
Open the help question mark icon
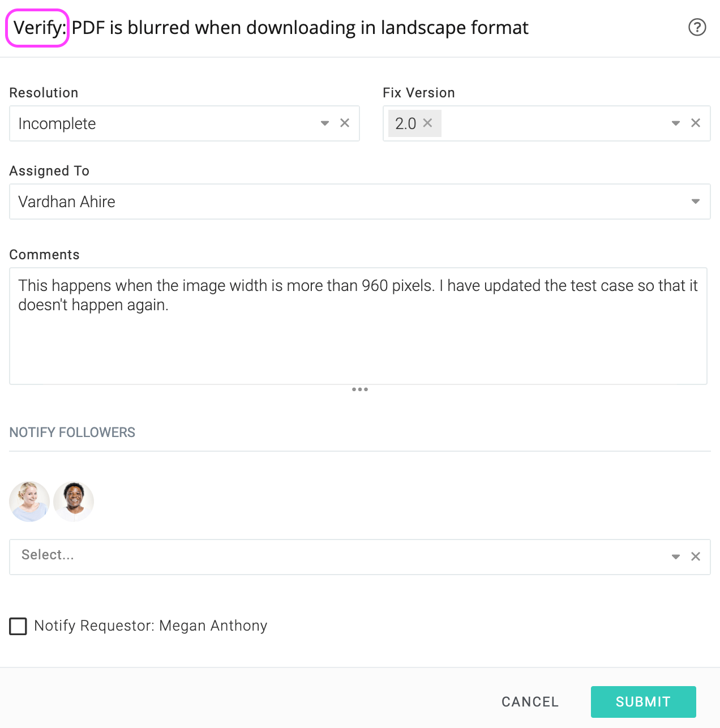[x=697, y=27]
